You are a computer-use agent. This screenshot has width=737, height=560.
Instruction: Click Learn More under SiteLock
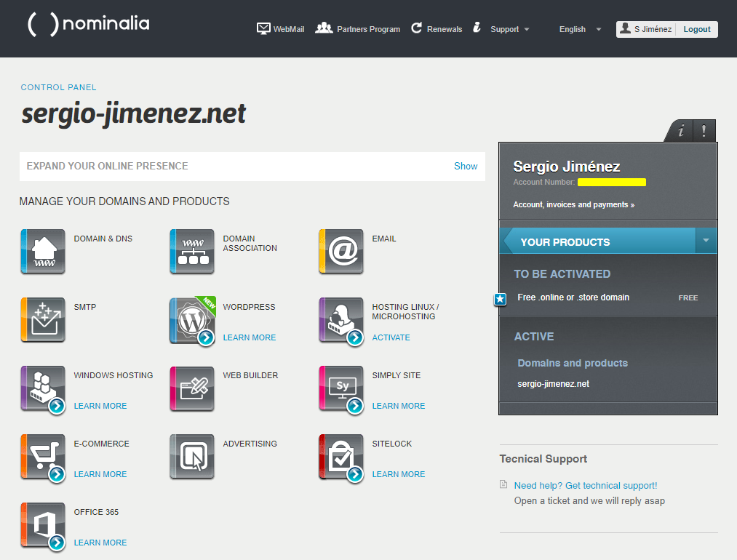point(399,474)
